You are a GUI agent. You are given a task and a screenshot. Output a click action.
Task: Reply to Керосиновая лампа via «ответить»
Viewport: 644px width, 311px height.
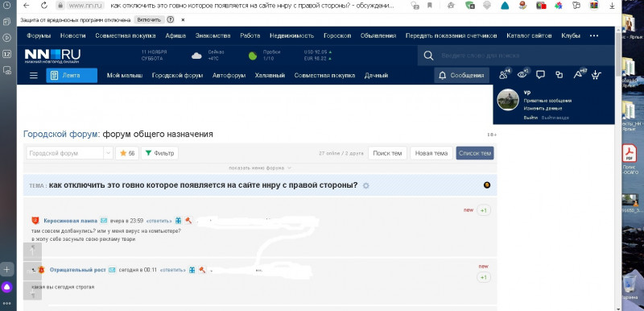click(x=159, y=221)
